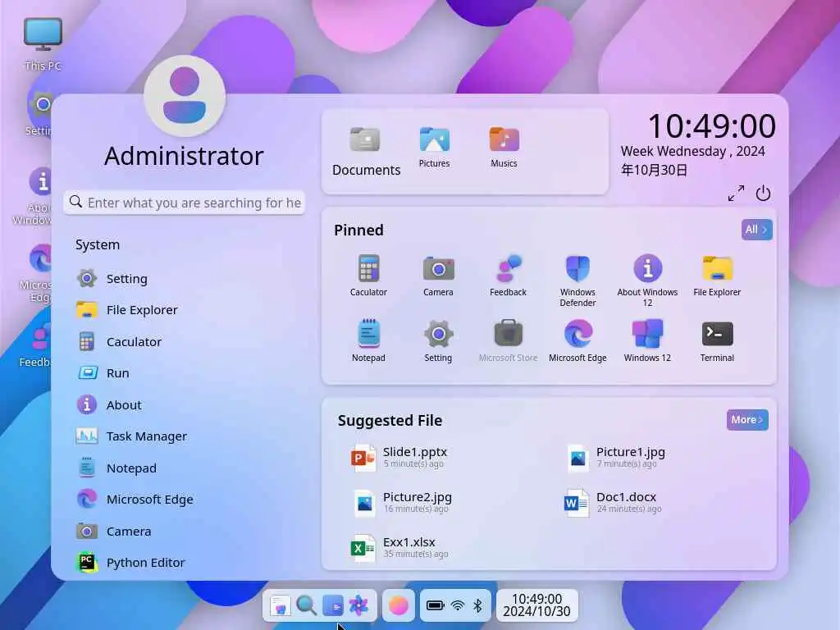
Task: Open suggested file Slide1.pptx
Action: pyautogui.click(x=399, y=458)
